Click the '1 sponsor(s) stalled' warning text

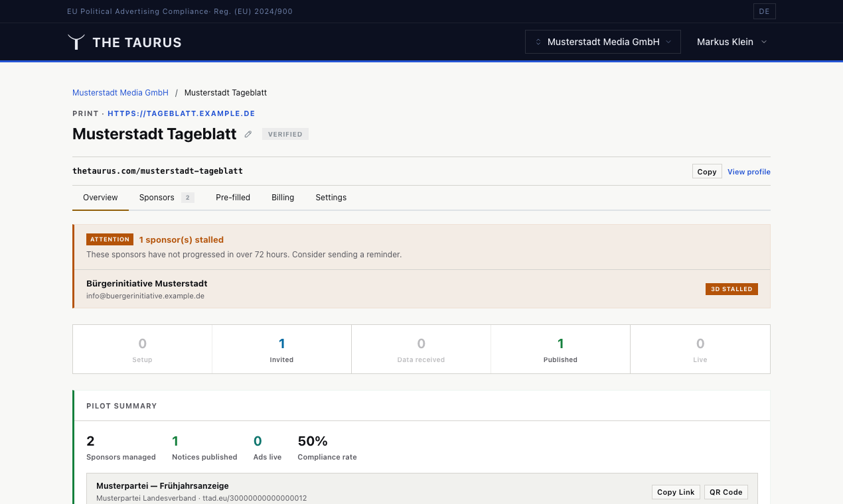pos(181,240)
